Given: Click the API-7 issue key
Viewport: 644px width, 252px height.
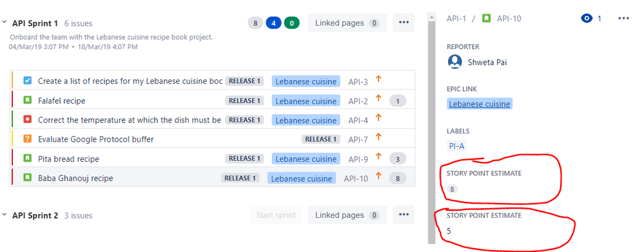Looking at the screenshot, I should point(358,140).
